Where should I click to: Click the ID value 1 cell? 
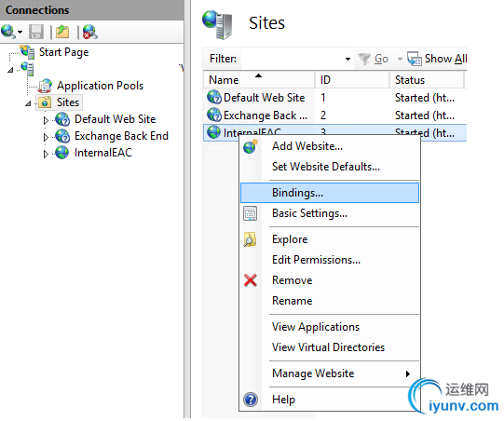tap(323, 98)
